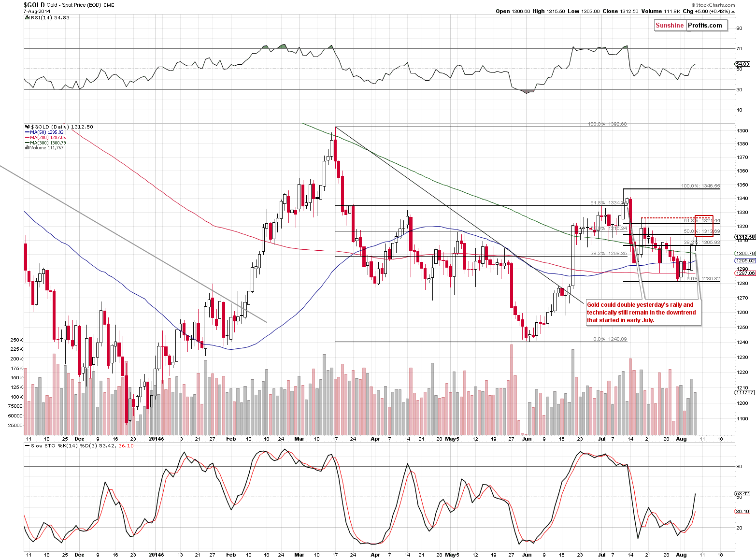This screenshot has height=559, width=756.
Task: Click the 100K volume scale label
Action: pos(17,397)
